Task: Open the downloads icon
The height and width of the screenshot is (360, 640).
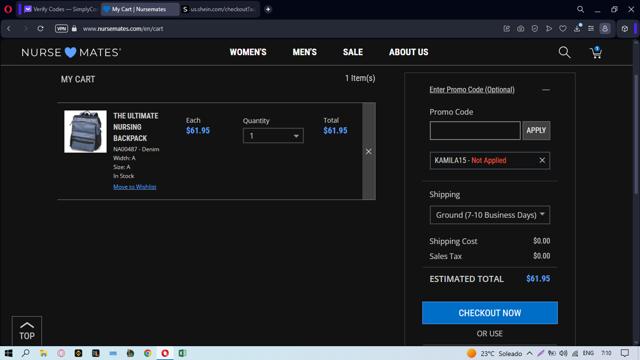Action: click(577, 28)
